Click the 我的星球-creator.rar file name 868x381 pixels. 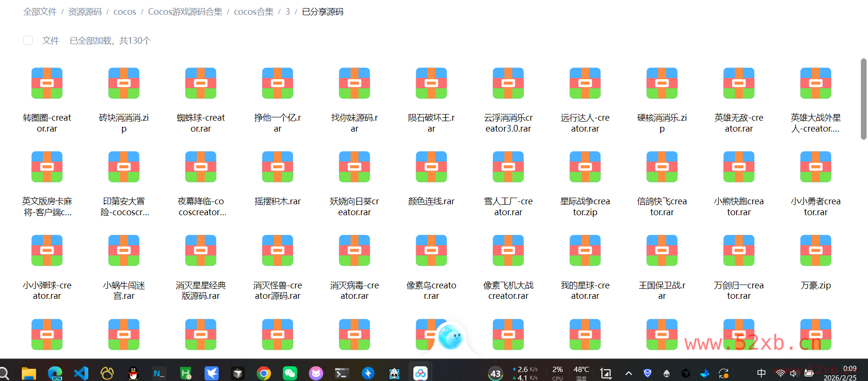point(585,290)
